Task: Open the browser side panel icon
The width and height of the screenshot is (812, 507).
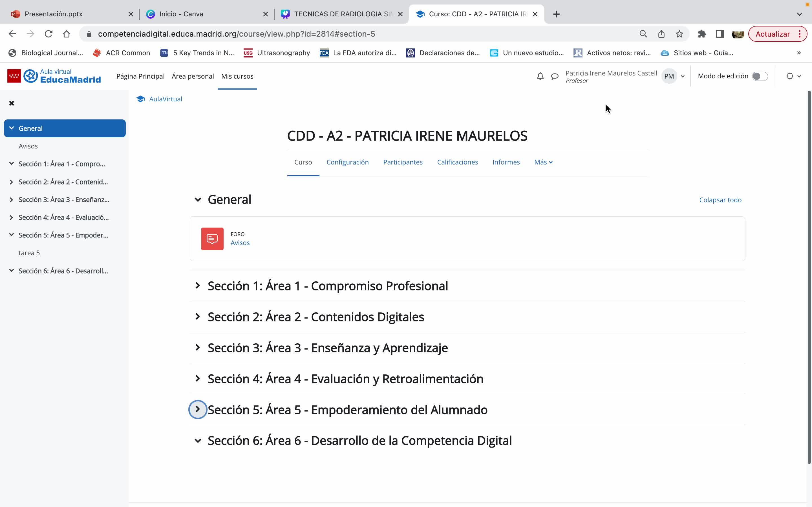Action: pyautogui.click(x=720, y=34)
